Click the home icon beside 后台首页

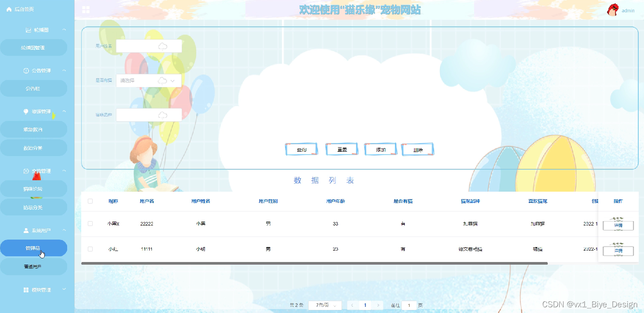coord(9,9)
